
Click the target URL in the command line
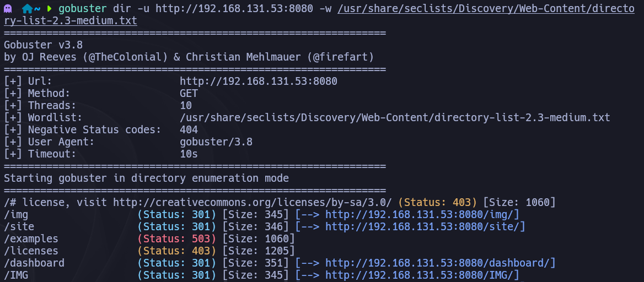[234, 9]
